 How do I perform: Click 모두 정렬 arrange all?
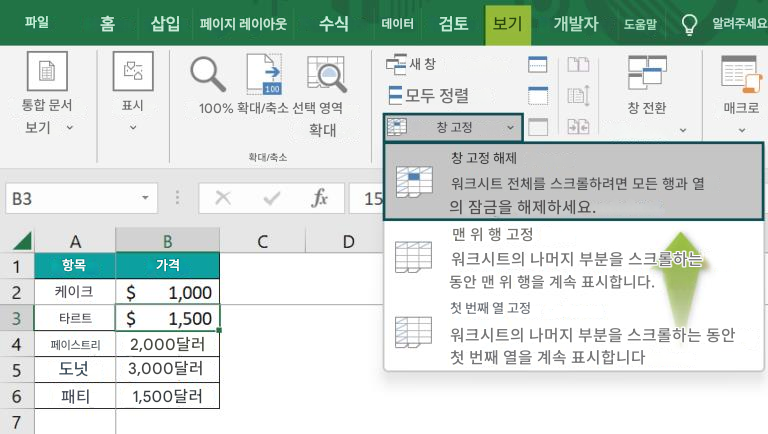(x=428, y=95)
